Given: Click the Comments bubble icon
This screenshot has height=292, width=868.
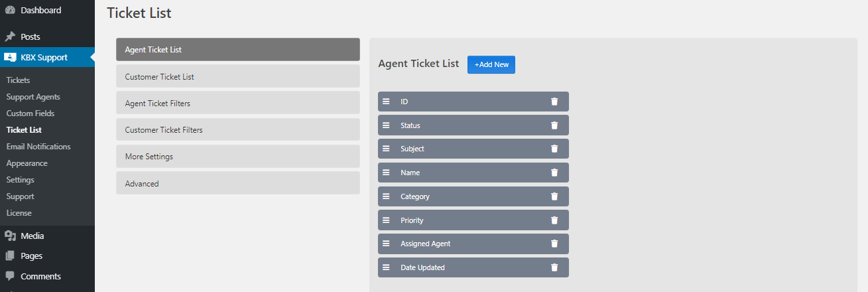Looking at the screenshot, I should [10, 276].
